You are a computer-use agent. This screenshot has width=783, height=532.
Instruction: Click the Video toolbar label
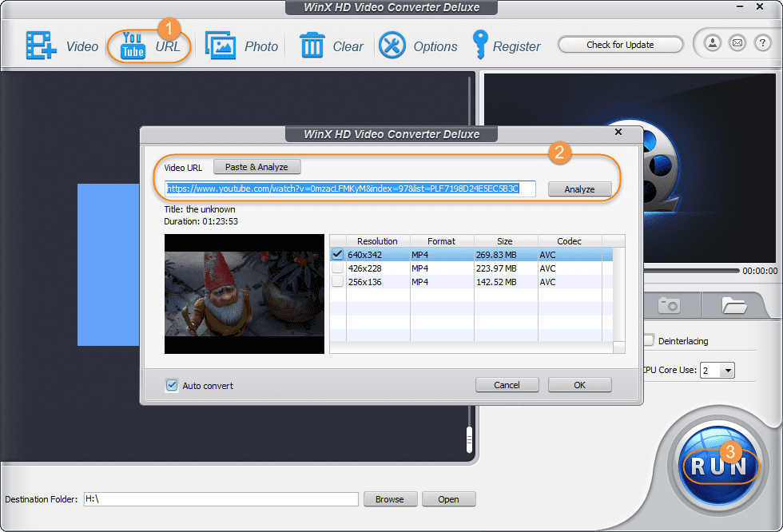click(81, 46)
